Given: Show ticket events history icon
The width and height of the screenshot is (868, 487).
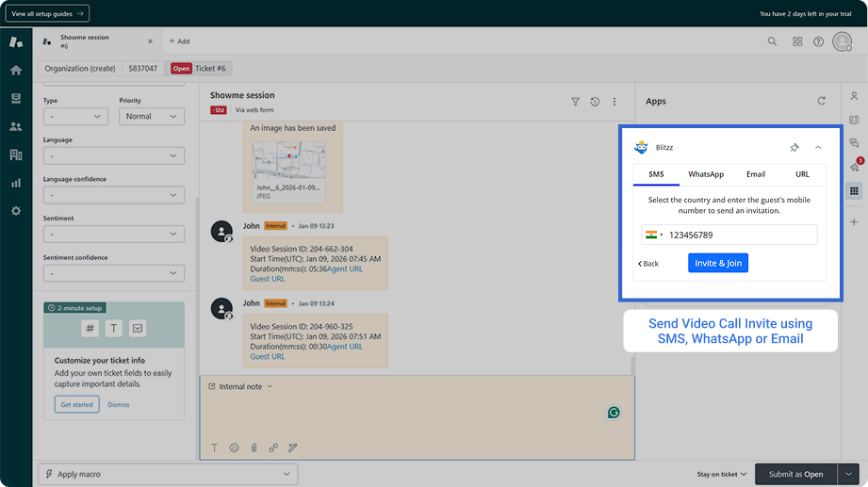Looking at the screenshot, I should tap(595, 102).
